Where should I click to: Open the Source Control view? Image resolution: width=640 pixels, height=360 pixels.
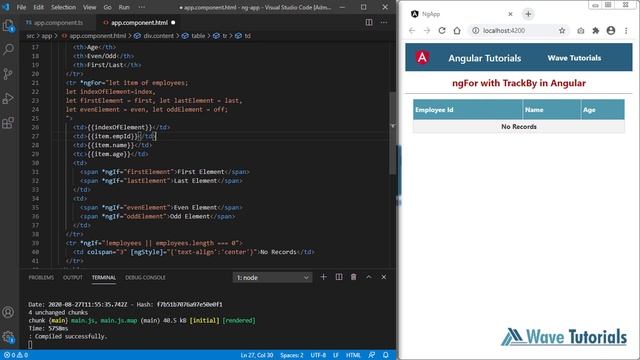pyautogui.click(x=8, y=74)
